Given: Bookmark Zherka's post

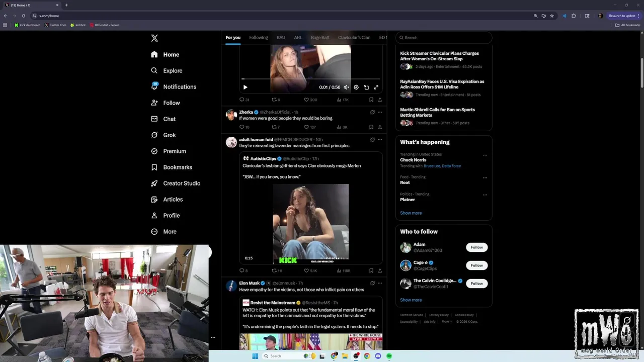Looking at the screenshot, I should point(371,127).
